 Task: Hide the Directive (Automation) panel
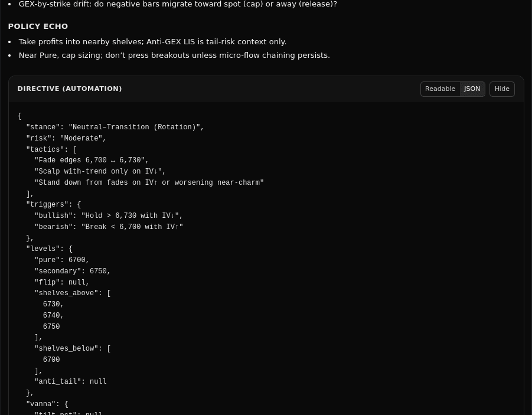[501, 89]
